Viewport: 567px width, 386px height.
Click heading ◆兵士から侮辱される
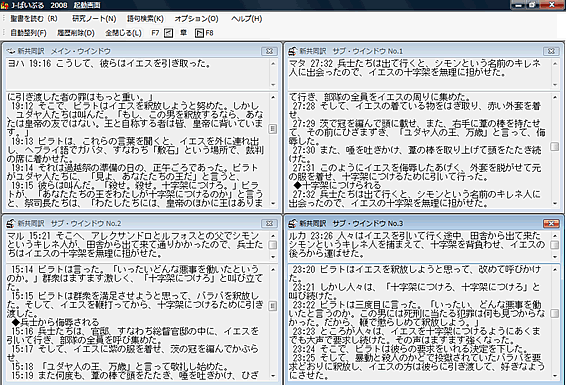[x=55, y=322]
